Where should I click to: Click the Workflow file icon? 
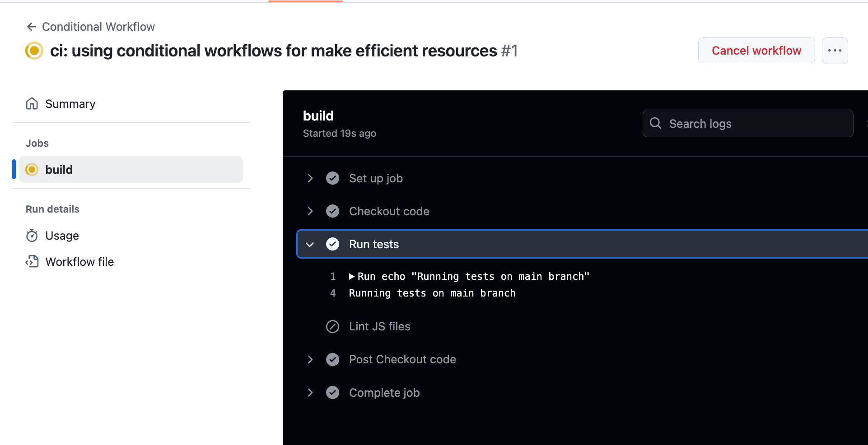[x=32, y=262]
